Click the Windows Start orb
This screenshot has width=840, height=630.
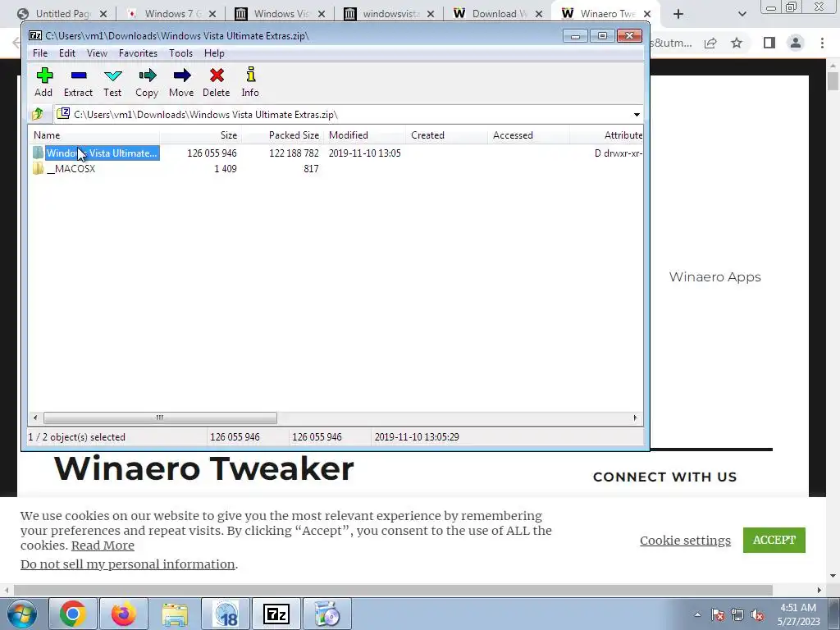click(22, 614)
